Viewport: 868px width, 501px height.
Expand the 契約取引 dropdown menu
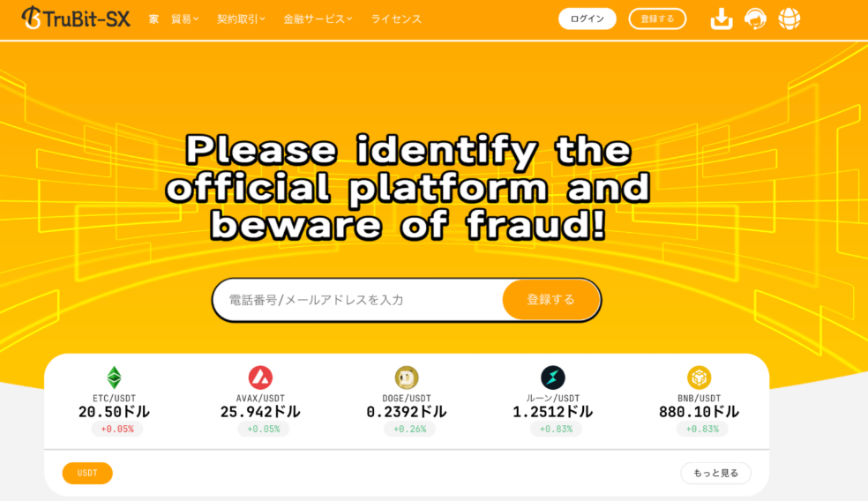(241, 19)
